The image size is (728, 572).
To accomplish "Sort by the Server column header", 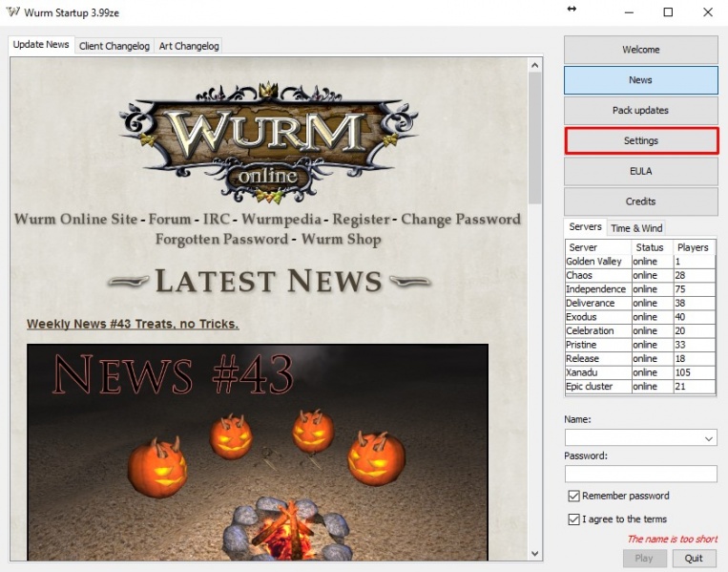I will point(598,247).
